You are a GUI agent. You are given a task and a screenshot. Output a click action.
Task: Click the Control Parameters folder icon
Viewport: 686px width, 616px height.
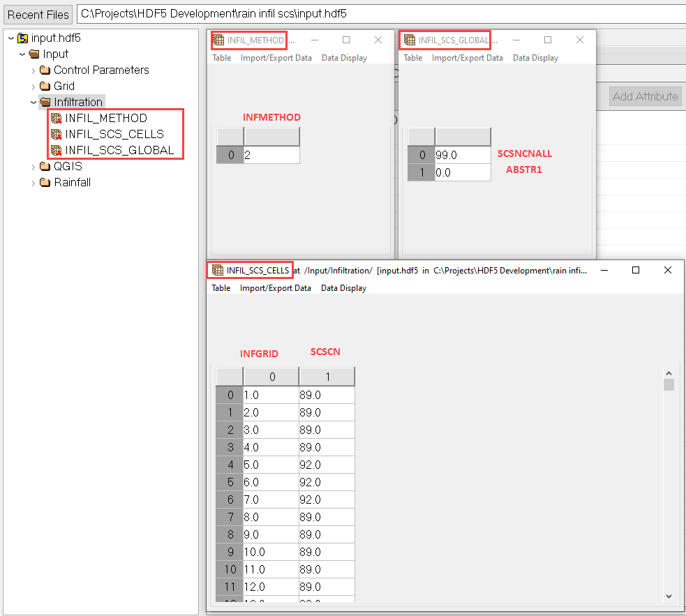click(x=45, y=70)
